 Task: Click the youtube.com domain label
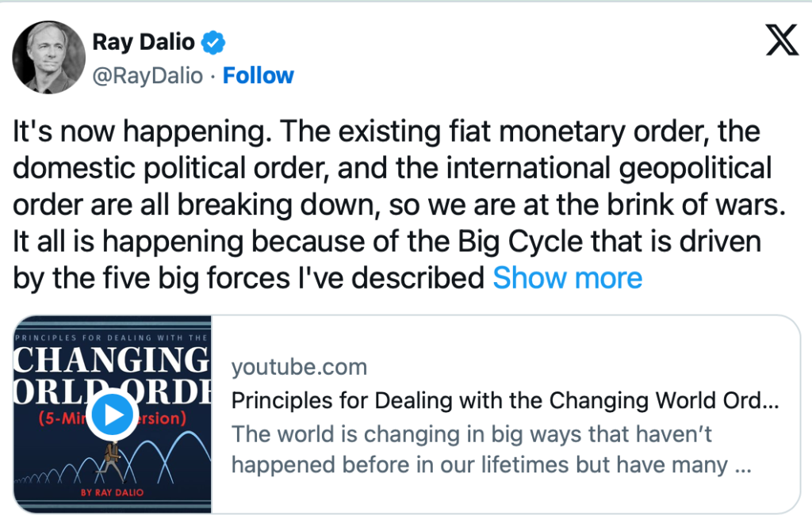pyautogui.click(x=299, y=367)
